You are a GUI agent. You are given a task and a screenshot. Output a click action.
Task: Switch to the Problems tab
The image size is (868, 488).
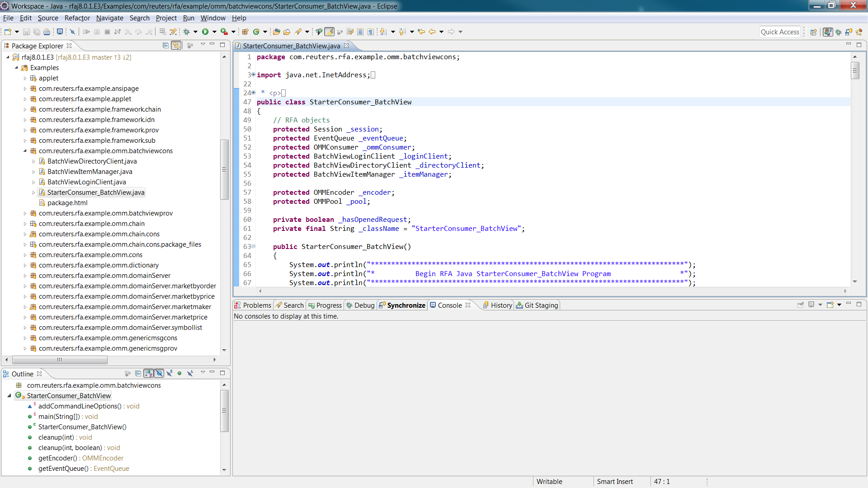click(253, 305)
